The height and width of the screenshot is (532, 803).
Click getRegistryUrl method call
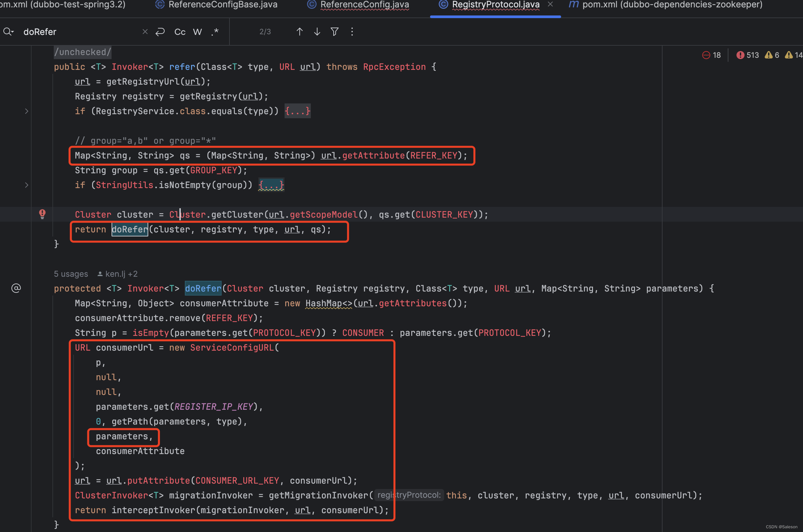point(143,82)
